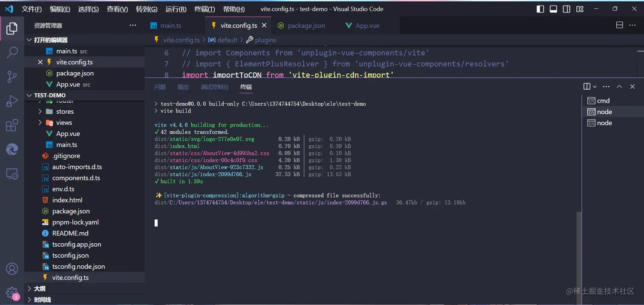The height and width of the screenshot is (305, 644).
Task: Switch to App.vue editor tab
Action: pos(368,26)
